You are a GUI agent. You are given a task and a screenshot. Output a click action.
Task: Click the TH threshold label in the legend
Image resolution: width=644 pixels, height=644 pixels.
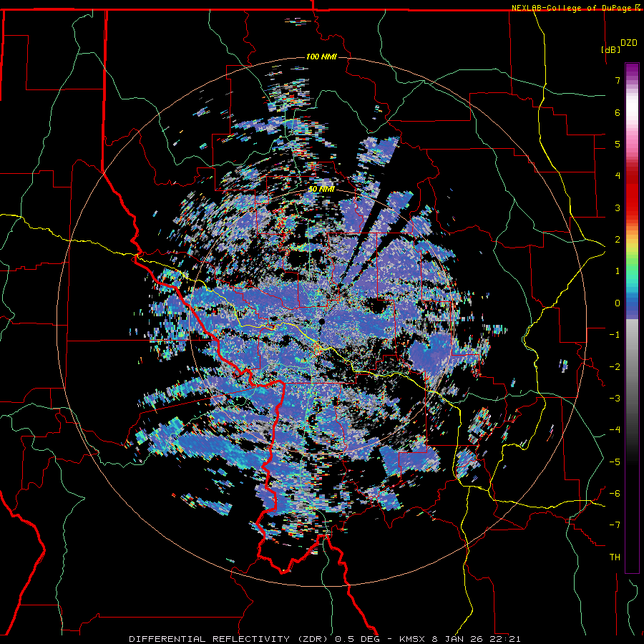click(x=615, y=557)
